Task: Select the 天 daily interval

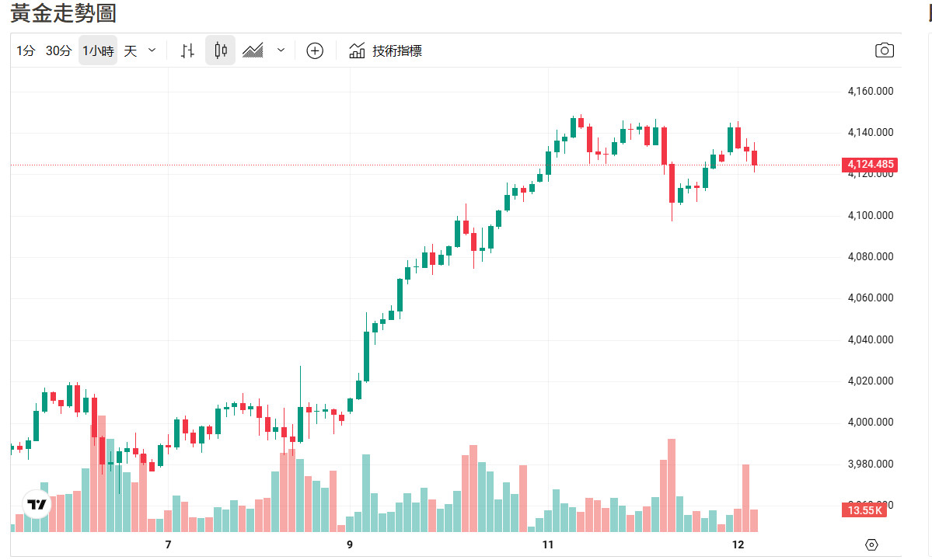Action: 130,50
